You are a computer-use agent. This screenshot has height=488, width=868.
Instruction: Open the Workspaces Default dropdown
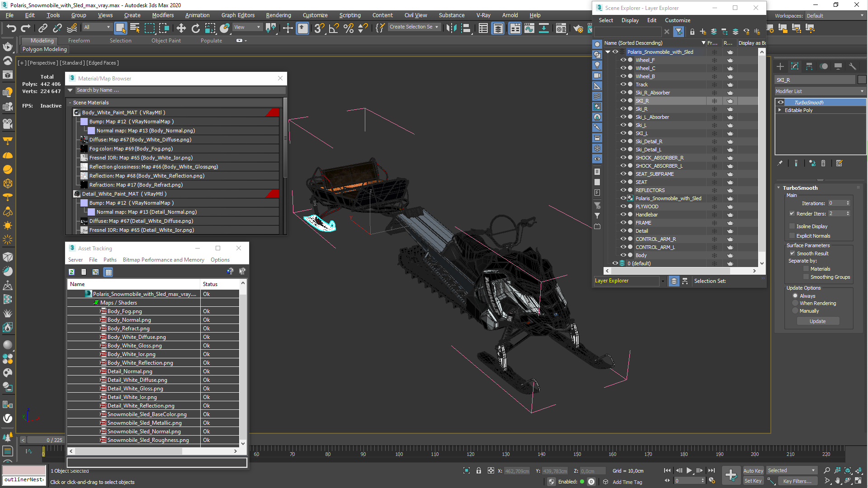[835, 16]
